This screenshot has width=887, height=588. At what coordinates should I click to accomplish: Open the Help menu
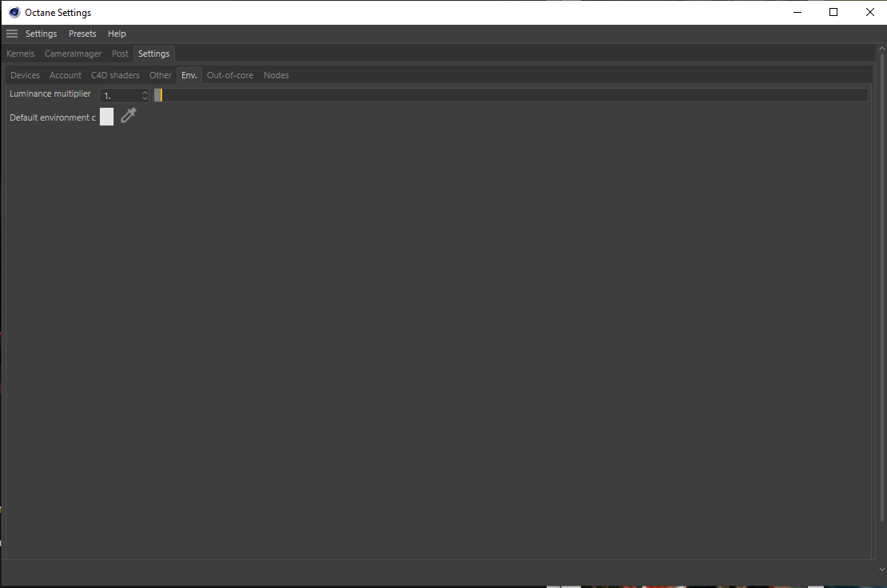[x=117, y=34]
